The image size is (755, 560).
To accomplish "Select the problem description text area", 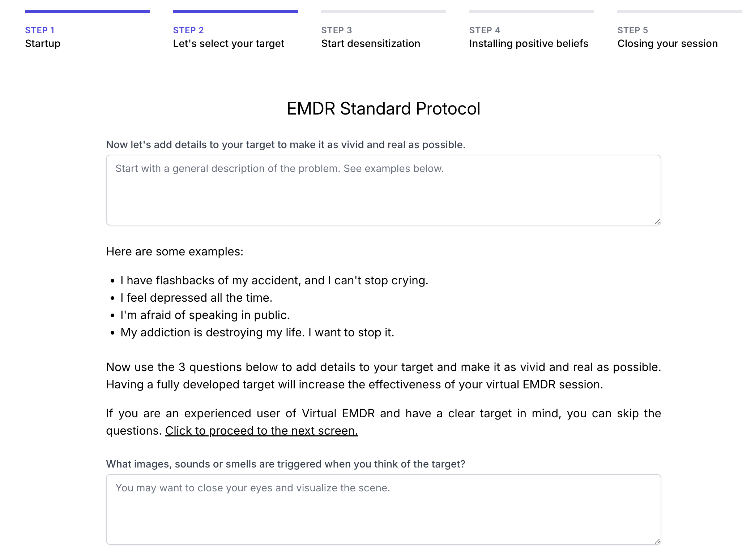I will click(x=383, y=190).
